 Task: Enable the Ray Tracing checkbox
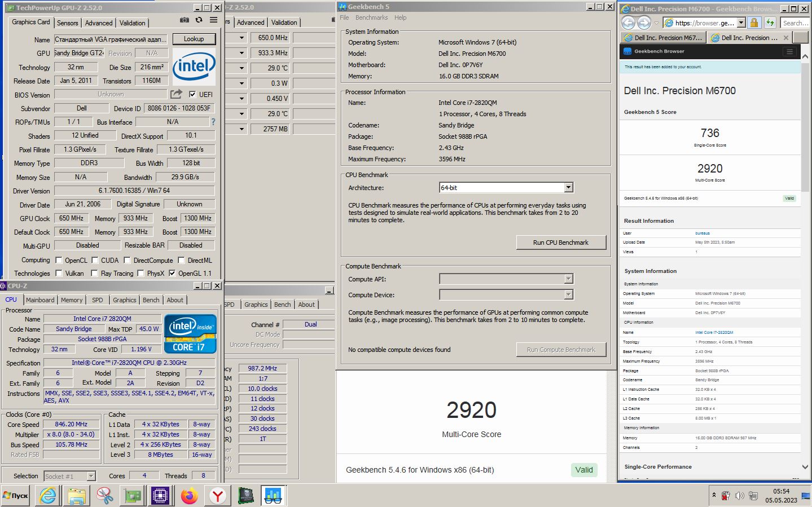(x=95, y=273)
